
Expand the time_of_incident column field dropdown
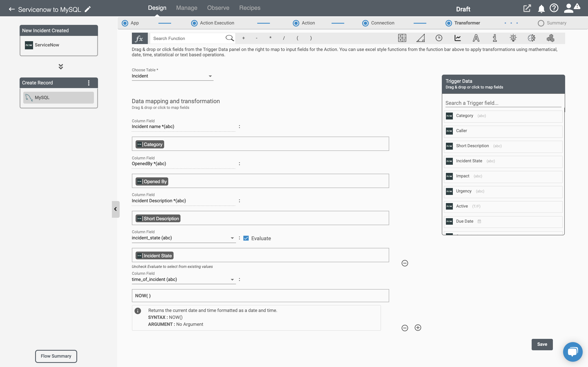232,280
